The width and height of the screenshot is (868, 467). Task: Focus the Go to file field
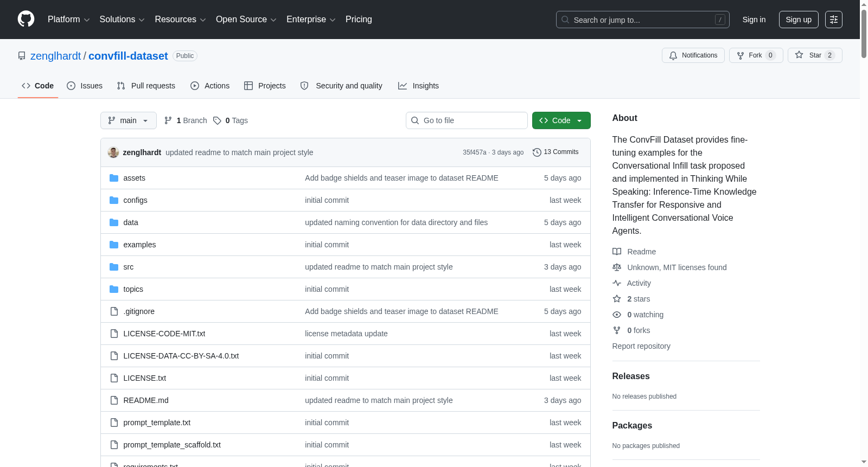pos(467,120)
